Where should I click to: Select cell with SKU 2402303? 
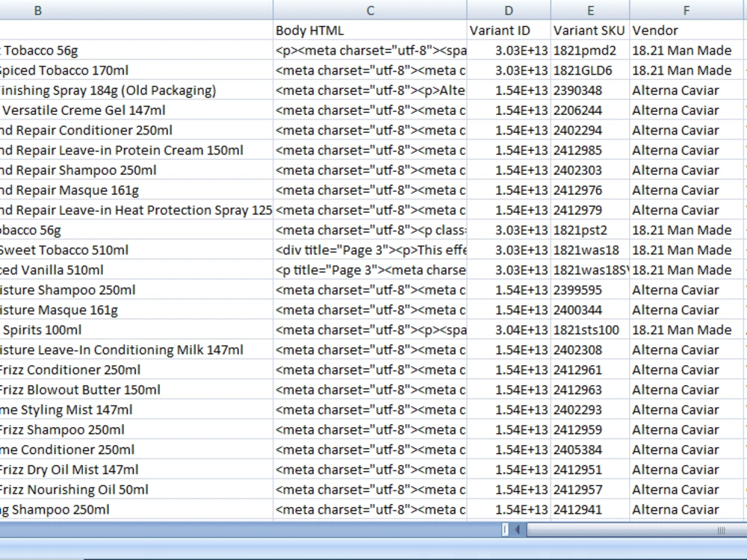click(590, 170)
